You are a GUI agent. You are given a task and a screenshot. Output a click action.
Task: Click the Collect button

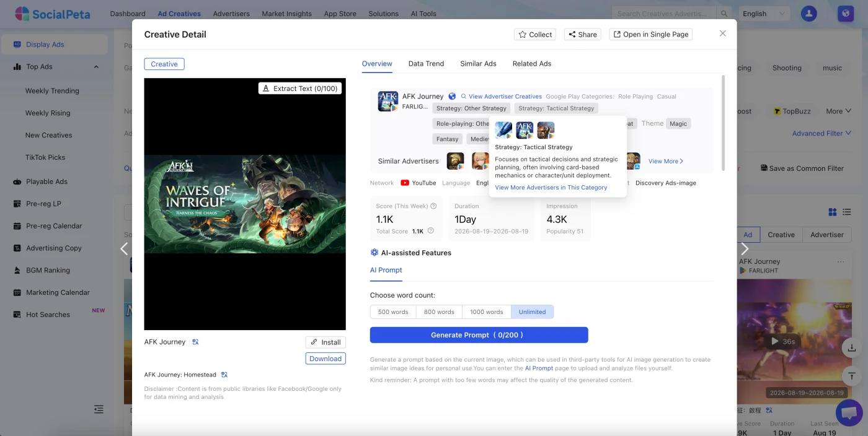535,35
